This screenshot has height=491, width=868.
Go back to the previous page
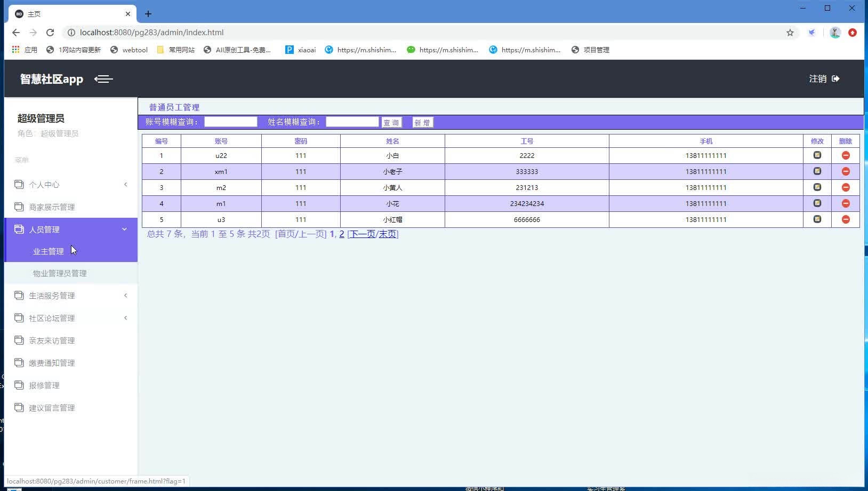[x=16, y=33]
